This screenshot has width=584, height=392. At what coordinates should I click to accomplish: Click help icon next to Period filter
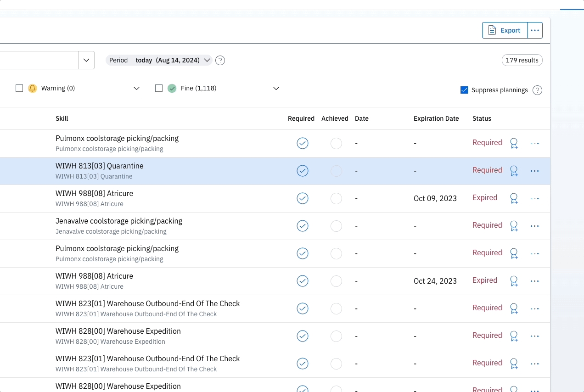pyautogui.click(x=220, y=60)
